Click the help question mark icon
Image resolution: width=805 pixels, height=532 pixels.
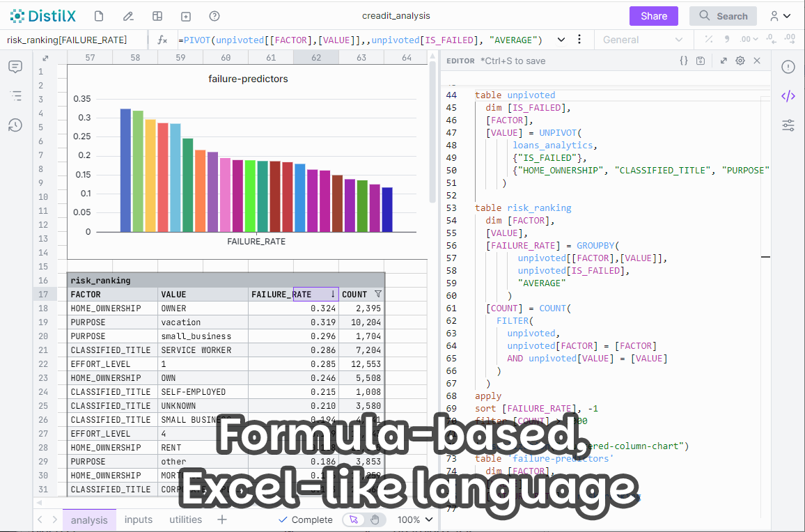pos(214,16)
